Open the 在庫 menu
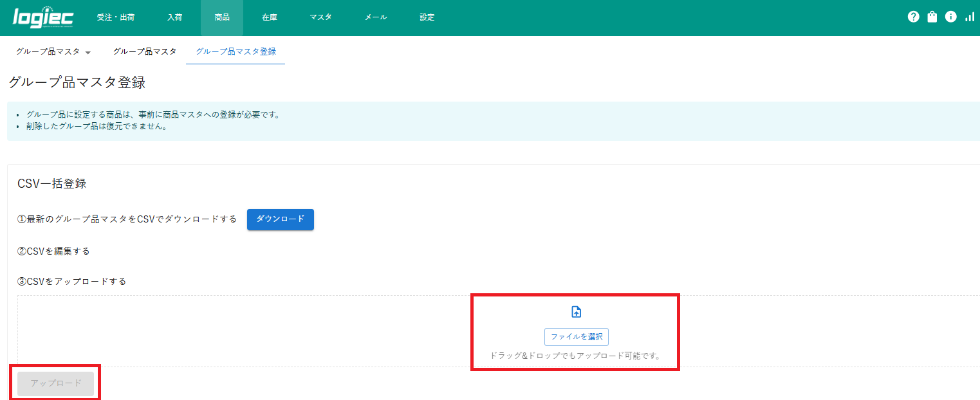Screen dimensions: 980x400 pyautogui.click(x=270, y=17)
